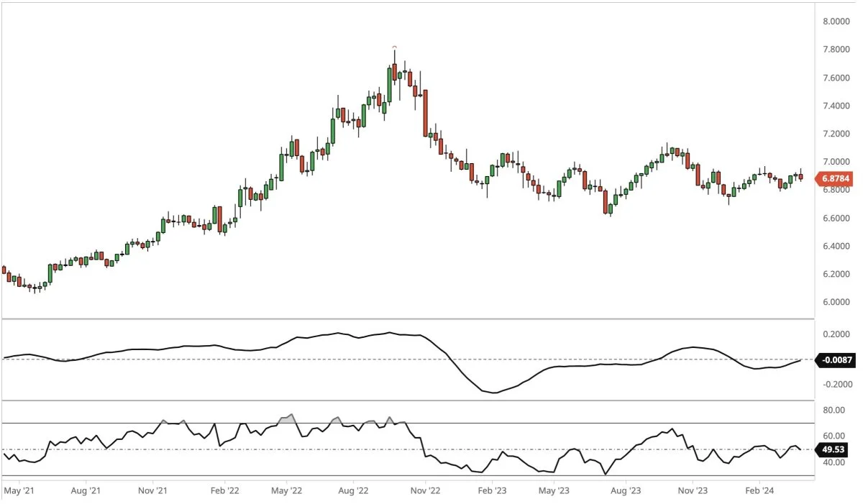Viewport: 863px width, 504px height.
Task: Click the 7.4000 price axis label
Action: click(838, 106)
